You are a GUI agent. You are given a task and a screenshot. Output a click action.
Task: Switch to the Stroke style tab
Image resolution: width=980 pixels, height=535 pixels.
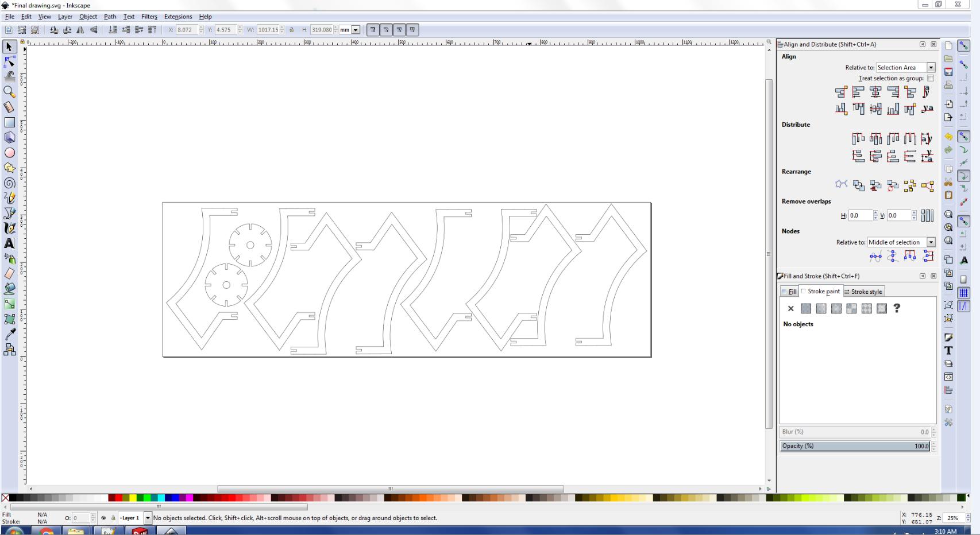863,292
